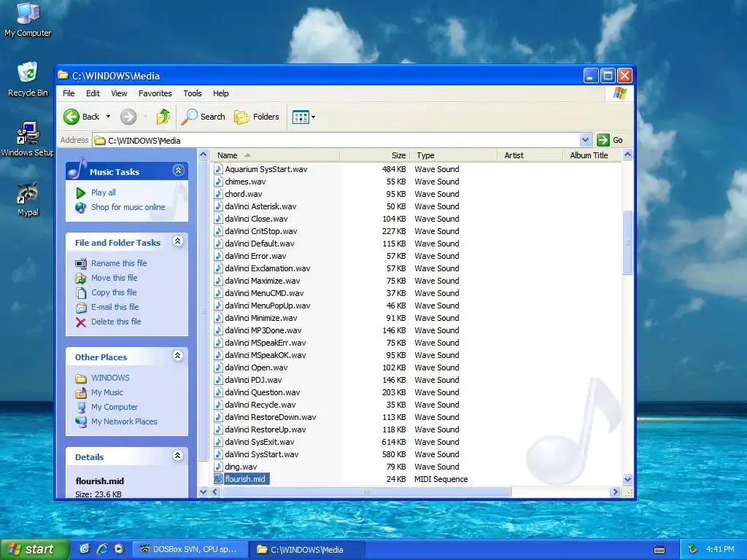747x560 pixels.
Task: Click Internet Explorer quick launch icon
Action: (102, 549)
